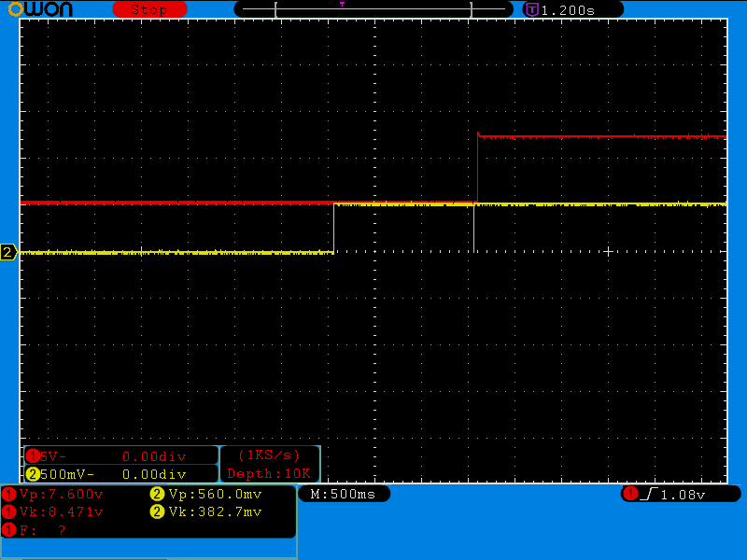747x560 pixels.
Task: Click the waveform memory position bar
Action: tap(373, 9)
